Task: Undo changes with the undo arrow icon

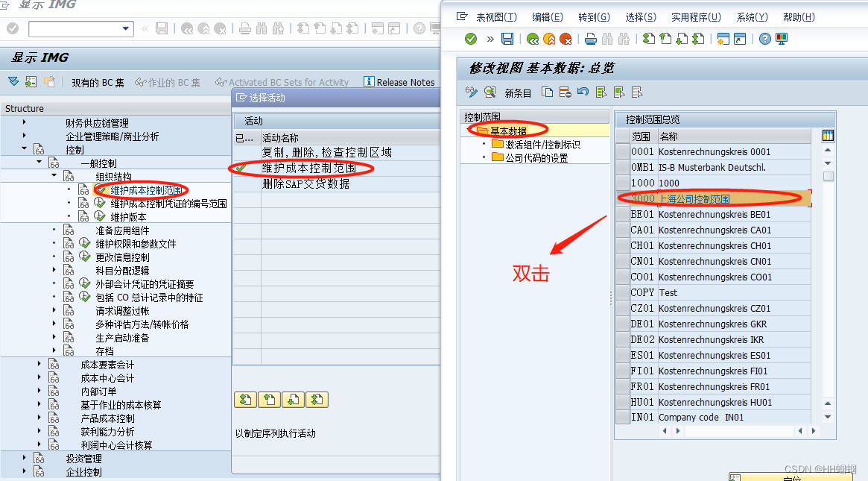Action: (585, 92)
